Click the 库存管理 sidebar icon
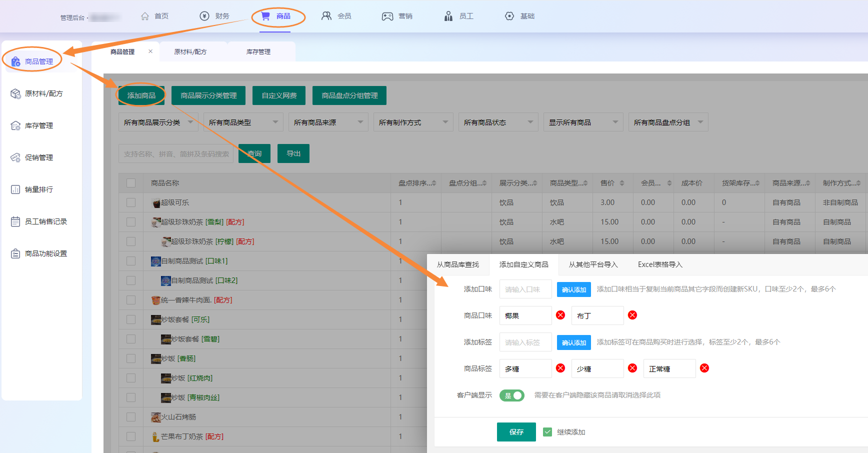 pos(15,125)
